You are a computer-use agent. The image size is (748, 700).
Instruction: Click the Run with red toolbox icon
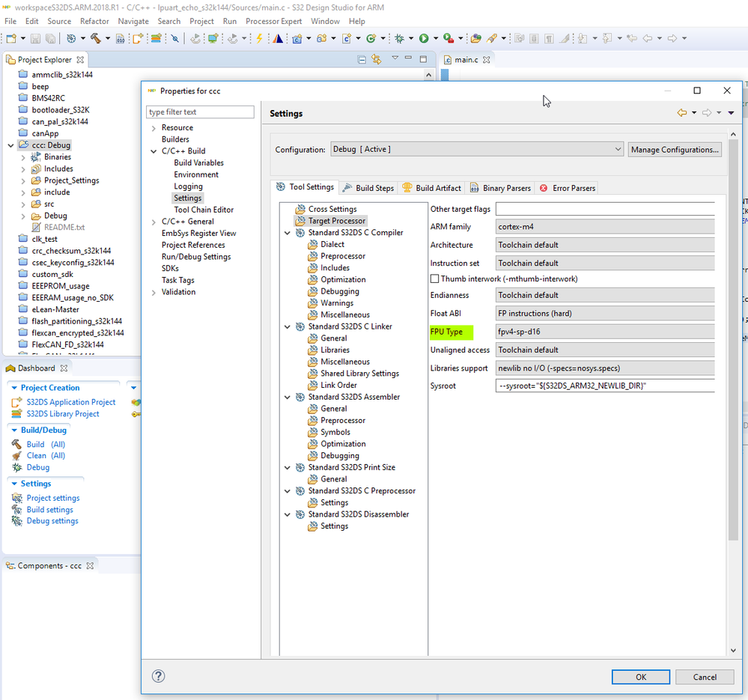(x=449, y=39)
